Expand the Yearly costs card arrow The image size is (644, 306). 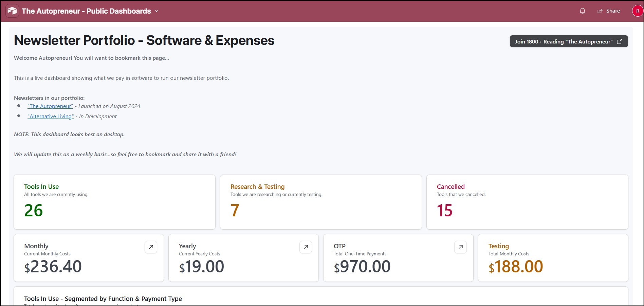coord(306,247)
